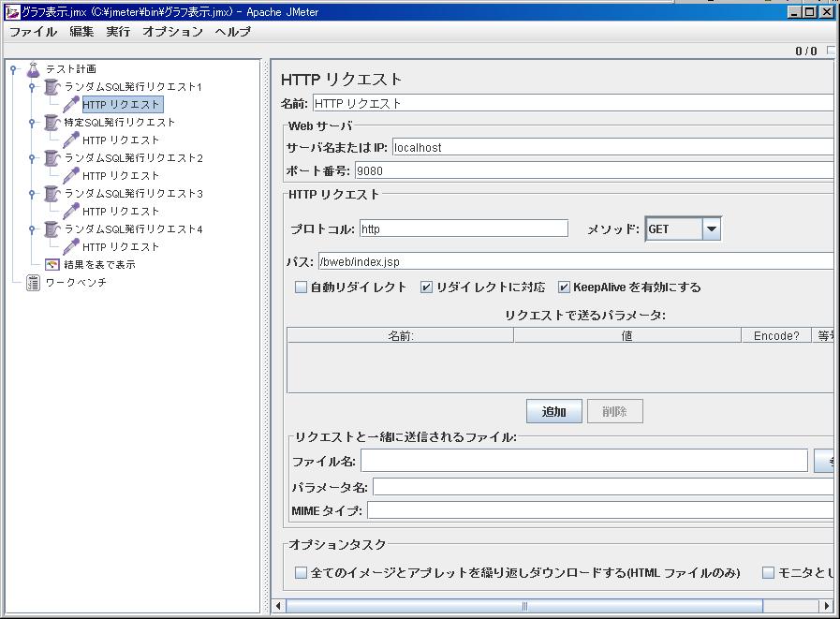Click the browse button beside ファイル名 field
Image resolution: width=840 pixels, height=619 pixels.
coord(824,461)
